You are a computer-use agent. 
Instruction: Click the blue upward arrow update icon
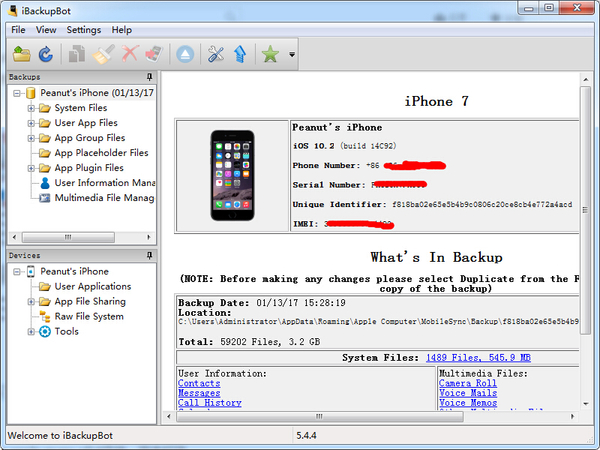[x=240, y=54]
